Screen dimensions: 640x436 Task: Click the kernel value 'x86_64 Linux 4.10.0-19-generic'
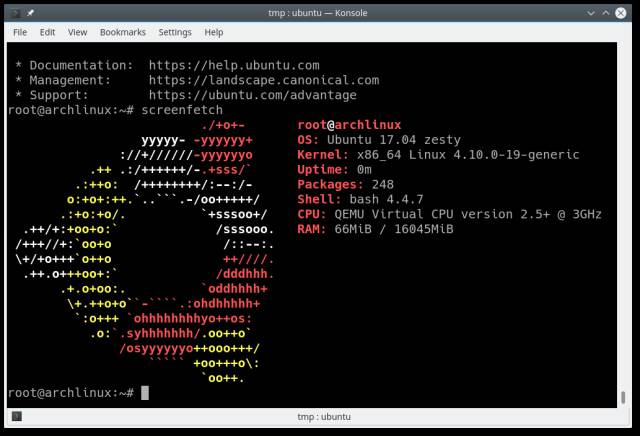[468, 155]
